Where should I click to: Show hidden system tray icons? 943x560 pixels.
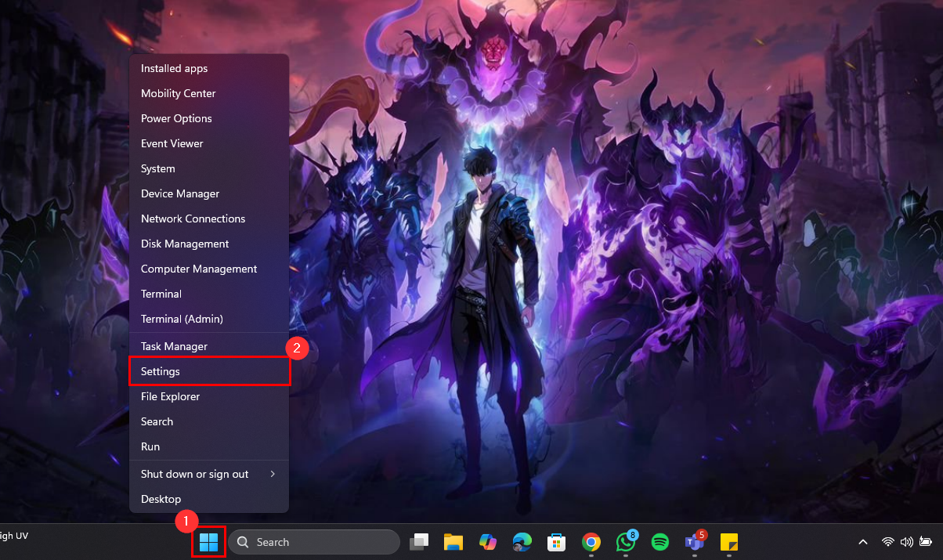pos(863,542)
